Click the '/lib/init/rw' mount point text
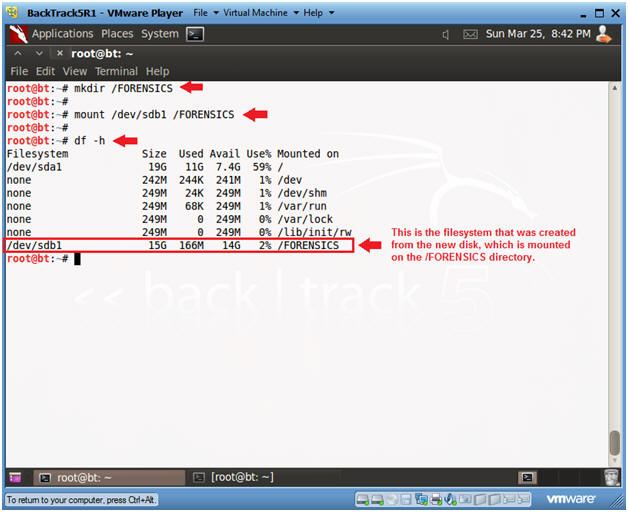 click(314, 232)
